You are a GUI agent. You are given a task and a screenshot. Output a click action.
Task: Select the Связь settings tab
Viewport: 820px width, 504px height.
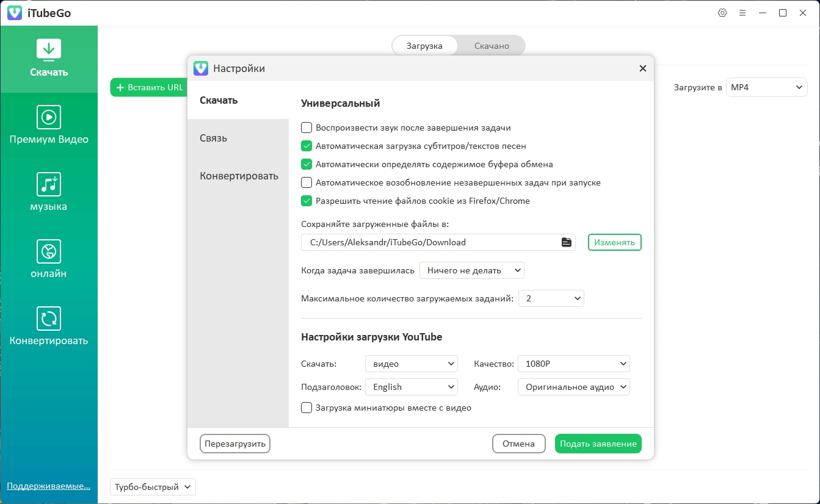[x=238, y=138]
